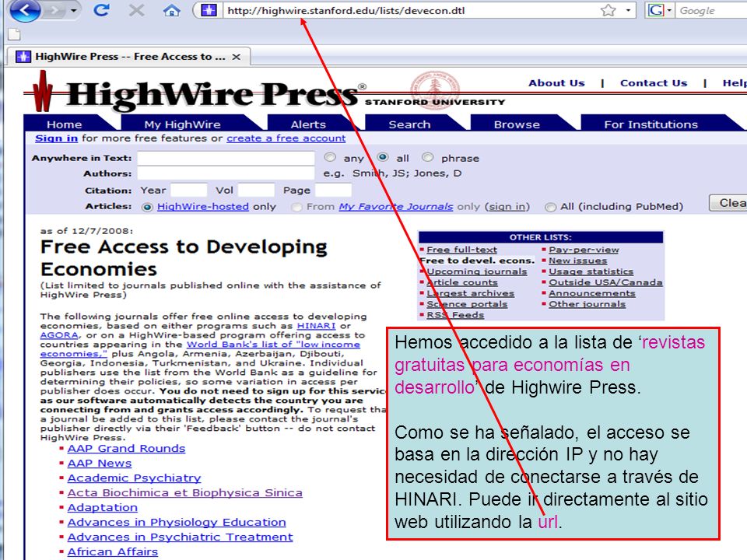
Task: Switch to the Alerts navigation tab
Action: [308, 124]
